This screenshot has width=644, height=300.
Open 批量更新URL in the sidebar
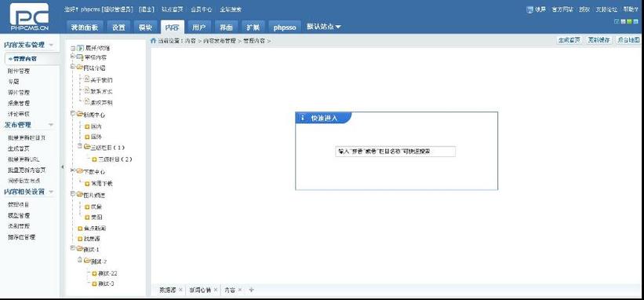click(24, 159)
